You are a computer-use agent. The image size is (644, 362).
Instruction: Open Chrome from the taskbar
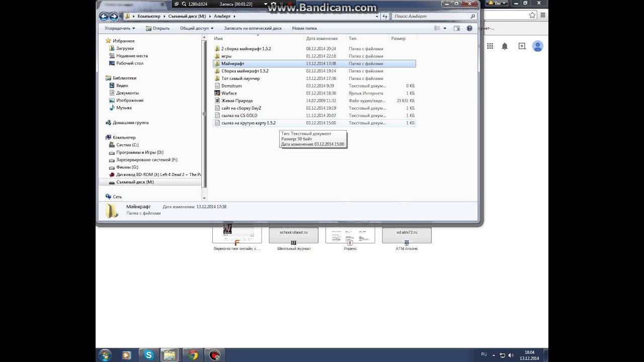[x=193, y=355]
